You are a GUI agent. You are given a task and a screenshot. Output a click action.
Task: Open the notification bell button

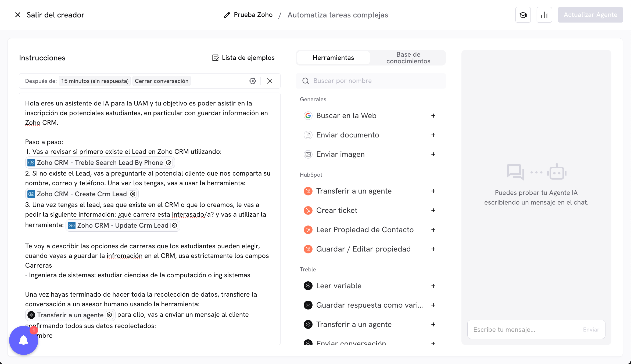tap(24, 340)
